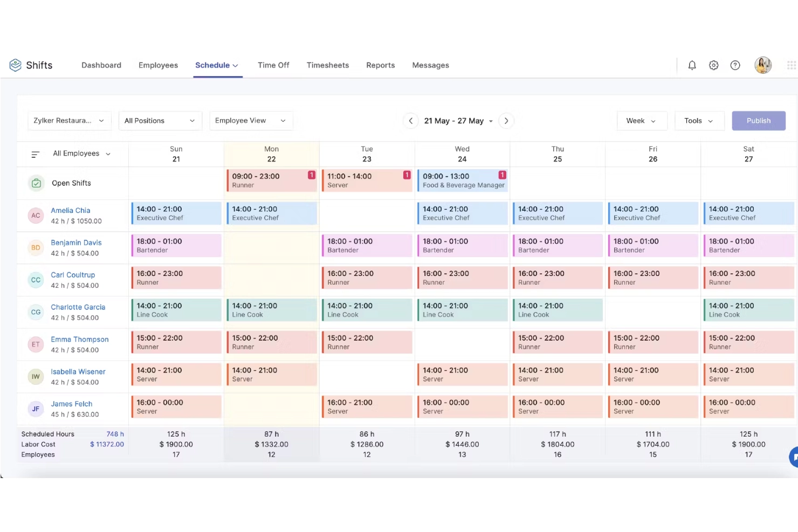Viewport: 798px width, 532px height.
Task: Click Benjamin Davis's BD avatar circle
Action: pyautogui.click(x=36, y=248)
